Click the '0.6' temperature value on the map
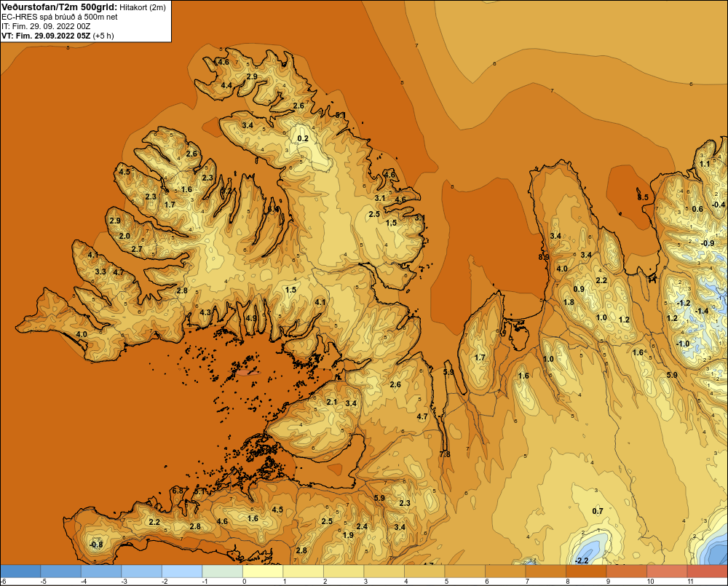Screen dimensions: 728x586 pos(697,209)
